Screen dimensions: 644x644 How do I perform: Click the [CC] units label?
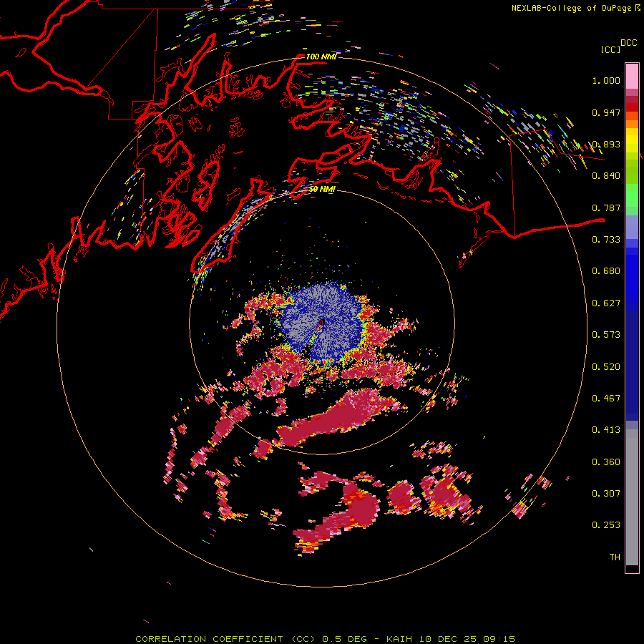(610, 49)
